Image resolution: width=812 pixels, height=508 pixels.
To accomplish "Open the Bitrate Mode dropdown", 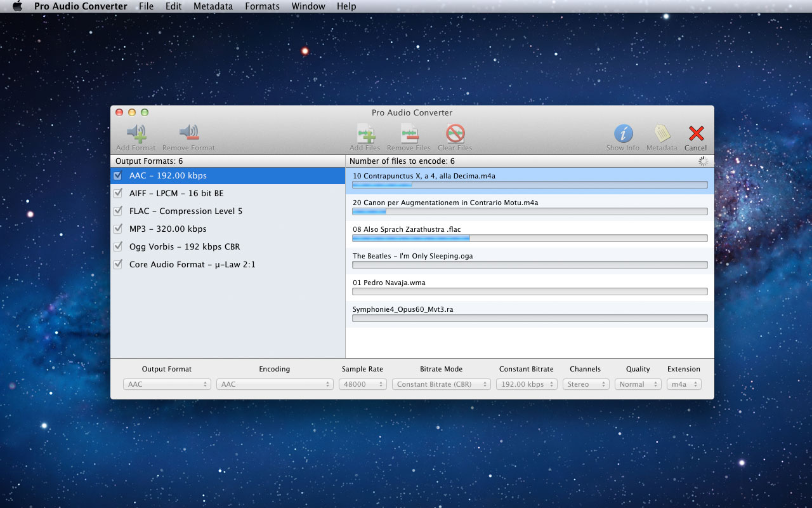I will tap(441, 384).
